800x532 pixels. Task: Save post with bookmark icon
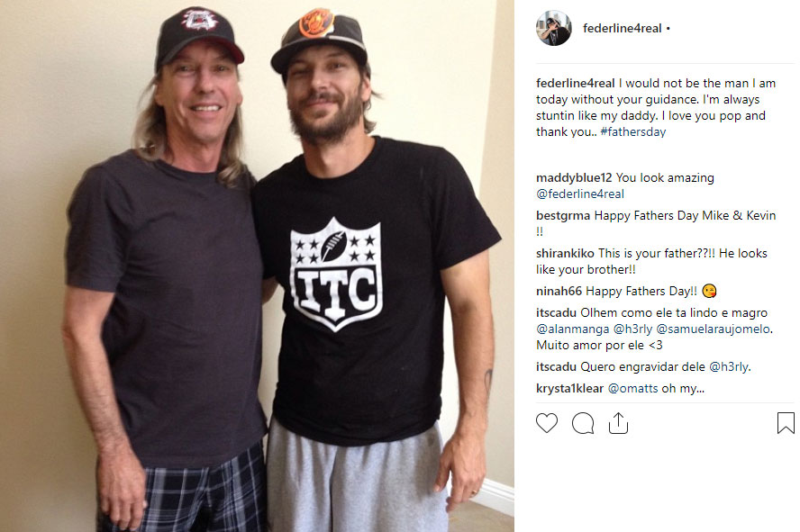(786, 423)
